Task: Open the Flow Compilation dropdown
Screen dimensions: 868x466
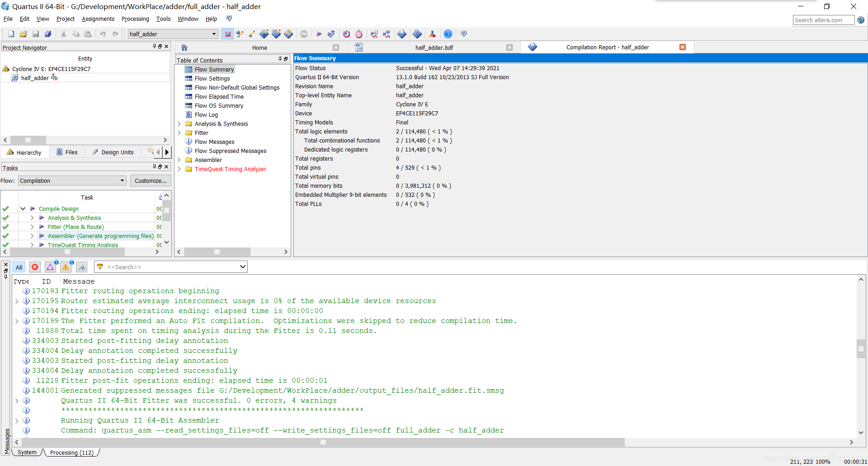Action: tap(72, 181)
